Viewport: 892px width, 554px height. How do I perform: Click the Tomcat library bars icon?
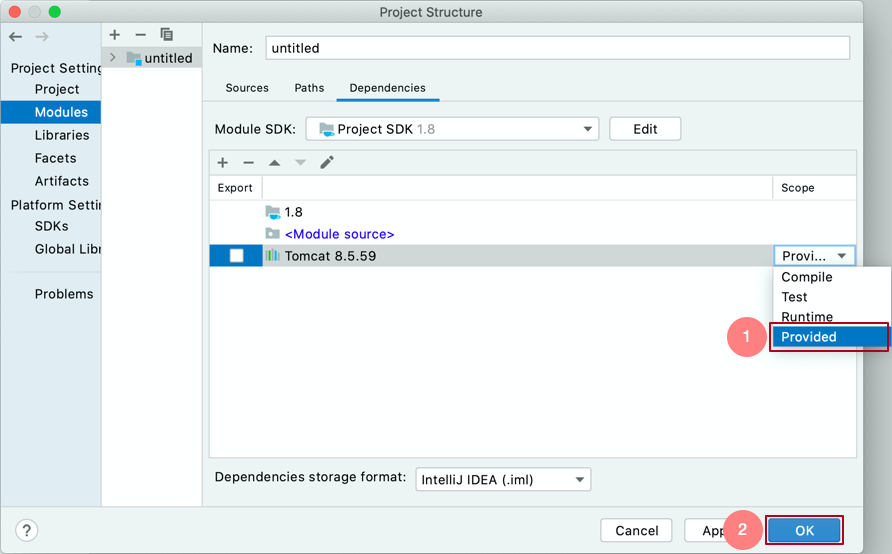point(273,255)
